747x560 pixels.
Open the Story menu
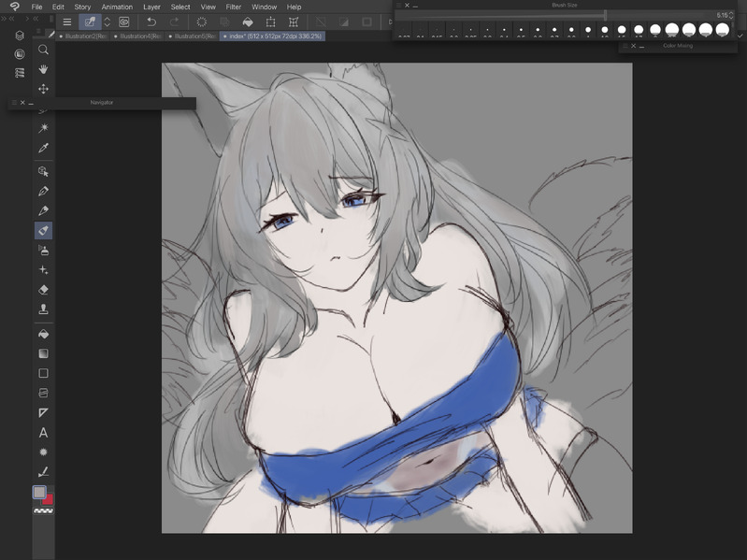pos(82,7)
